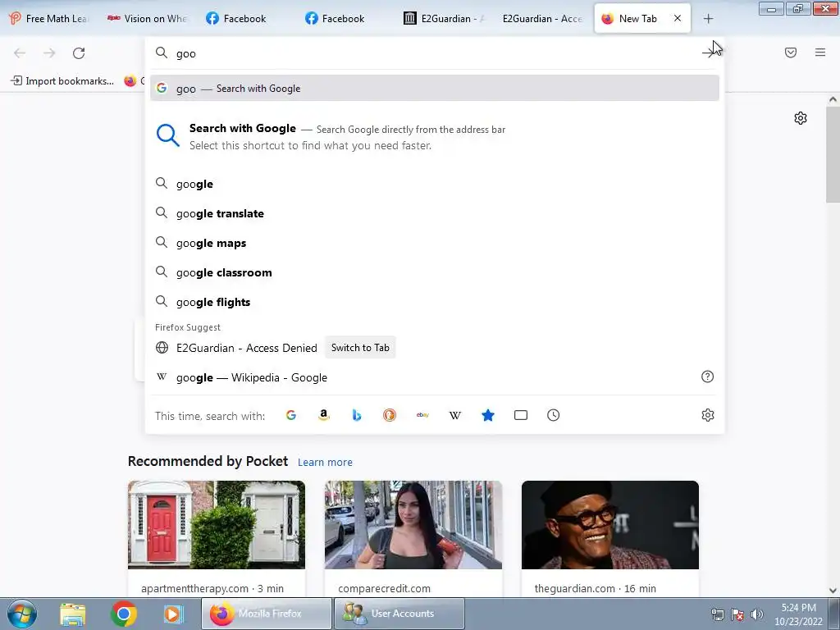This screenshot has width=840, height=630.
Task: Open the comparecredit.com story thumbnail
Action: pos(413,525)
